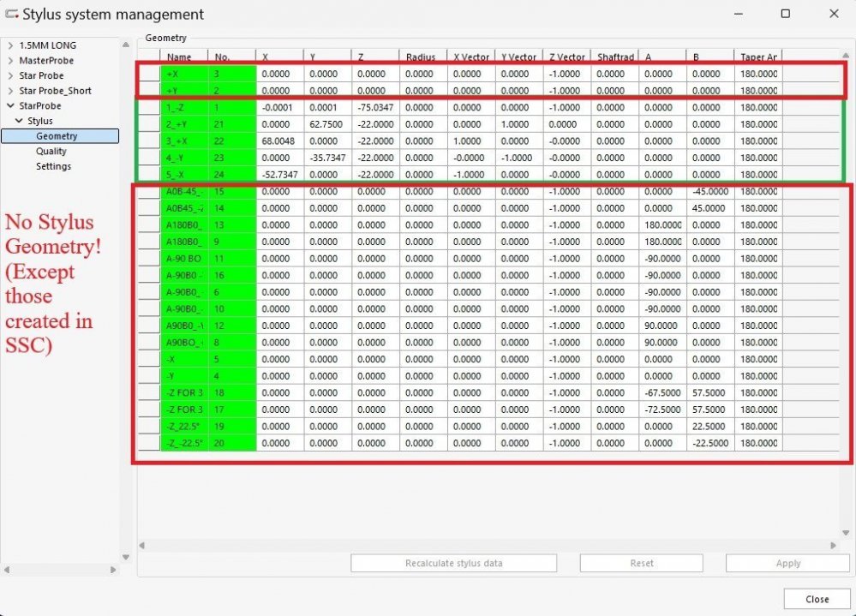Open Settings under Stylus
This screenshot has width=856, height=616.
click(53, 166)
